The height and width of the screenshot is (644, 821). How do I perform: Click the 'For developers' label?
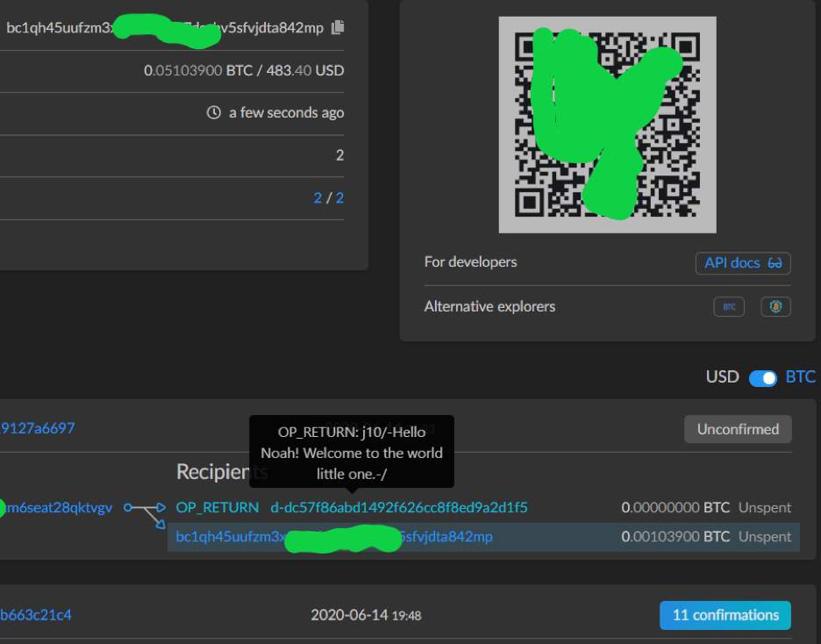tap(471, 261)
